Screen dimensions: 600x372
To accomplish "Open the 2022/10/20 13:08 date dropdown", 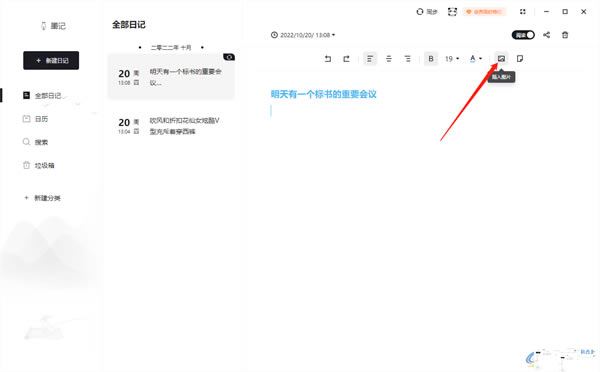I will click(x=303, y=35).
